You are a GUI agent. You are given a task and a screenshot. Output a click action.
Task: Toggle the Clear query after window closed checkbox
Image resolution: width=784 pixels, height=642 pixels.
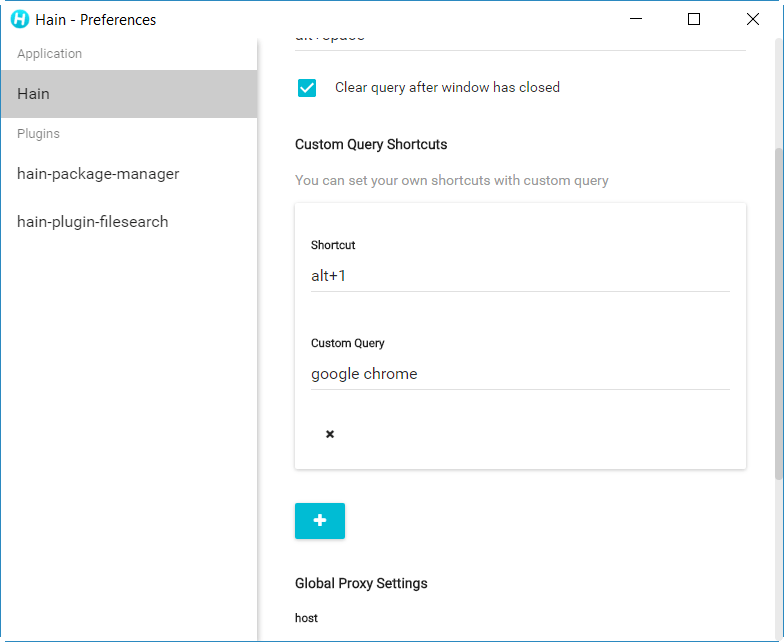[x=307, y=87]
